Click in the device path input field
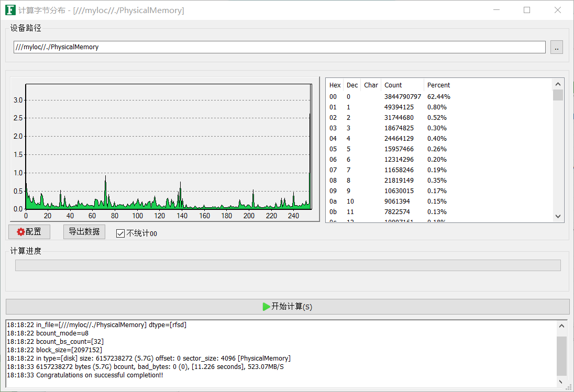The image size is (574, 392). (279, 47)
